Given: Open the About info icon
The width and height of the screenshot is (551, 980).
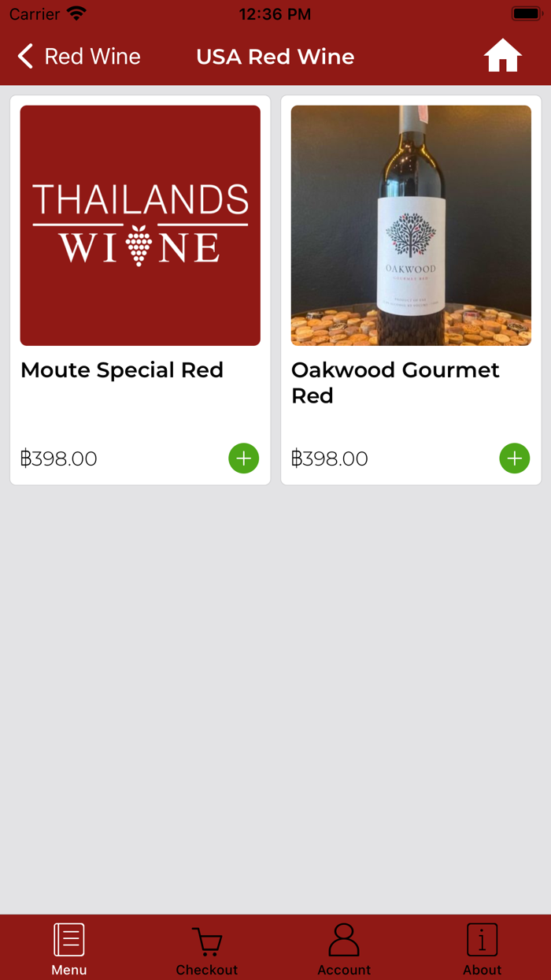Looking at the screenshot, I should (x=482, y=937).
